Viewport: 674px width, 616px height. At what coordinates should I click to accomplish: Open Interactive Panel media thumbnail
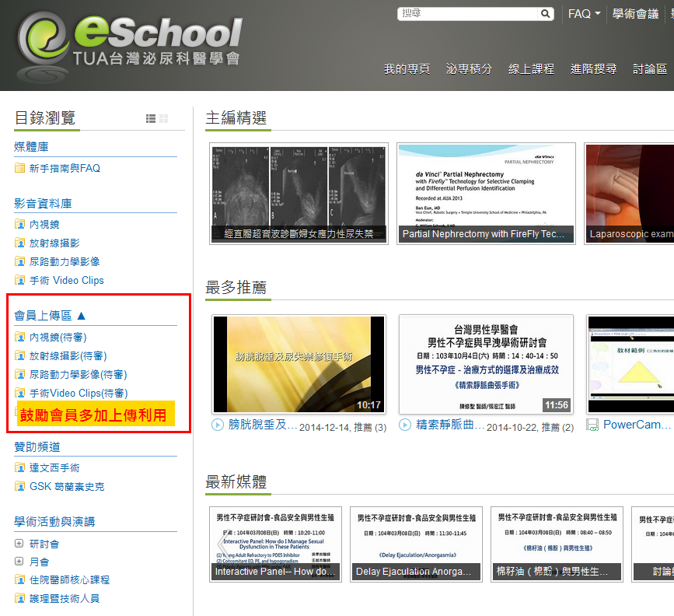point(275,544)
